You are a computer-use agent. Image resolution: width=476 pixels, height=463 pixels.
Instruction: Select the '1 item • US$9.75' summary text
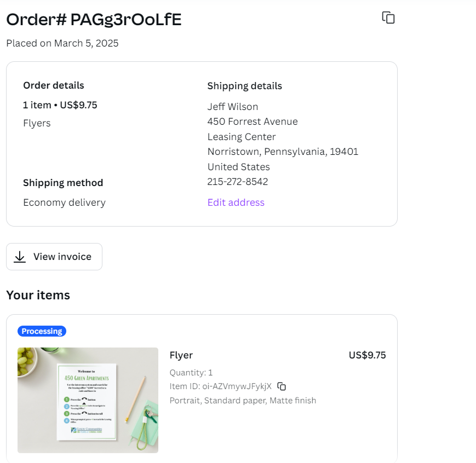click(60, 105)
